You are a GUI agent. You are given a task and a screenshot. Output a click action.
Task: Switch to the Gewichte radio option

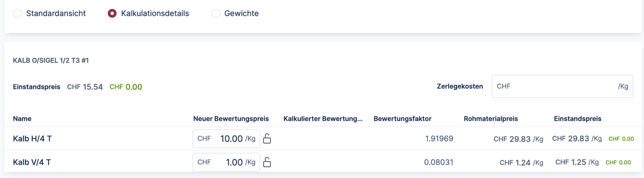click(216, 14)
